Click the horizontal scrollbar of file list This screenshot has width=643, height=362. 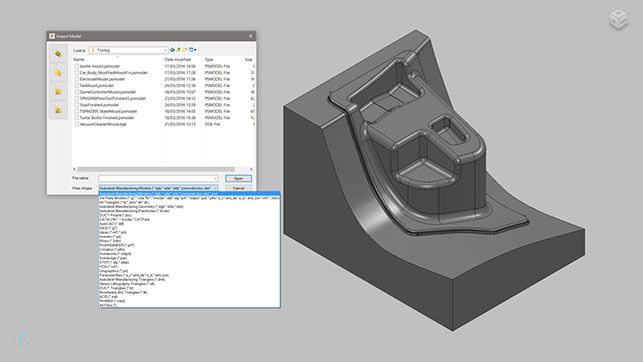(156, 169)
